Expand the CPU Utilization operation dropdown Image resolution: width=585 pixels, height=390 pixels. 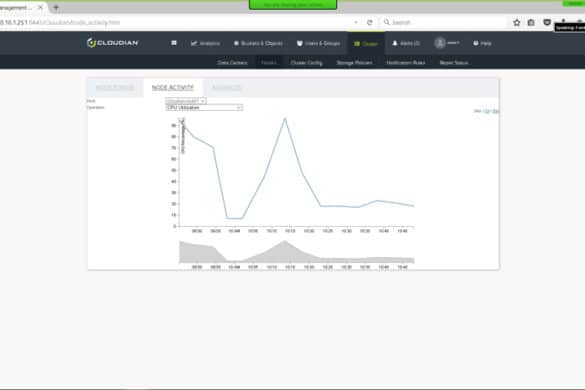204,107
